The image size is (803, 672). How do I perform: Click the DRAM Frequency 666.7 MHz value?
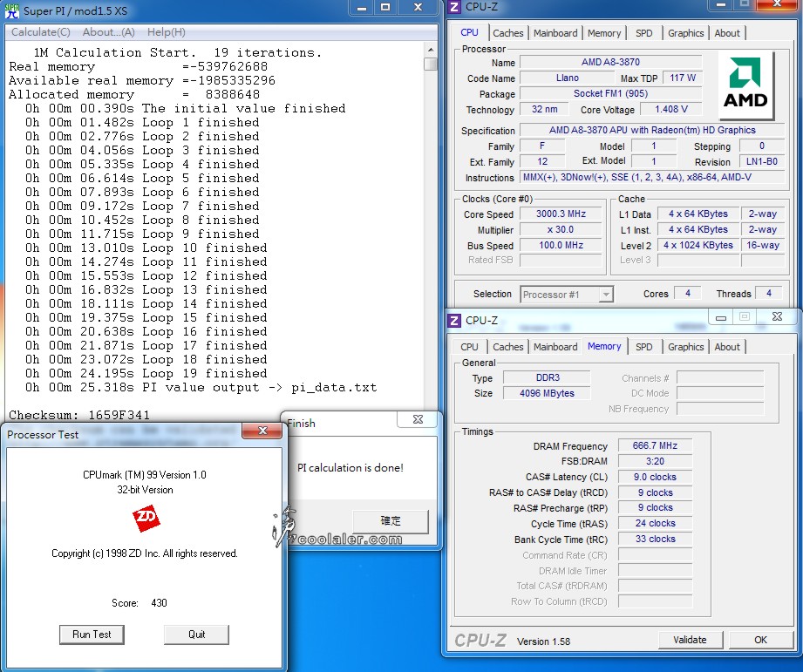tap(655, 445)
